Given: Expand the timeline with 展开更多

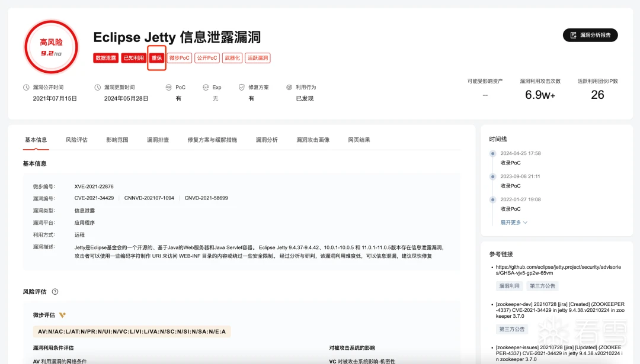Looking at the screenshot, I should [x=514, y=223].
